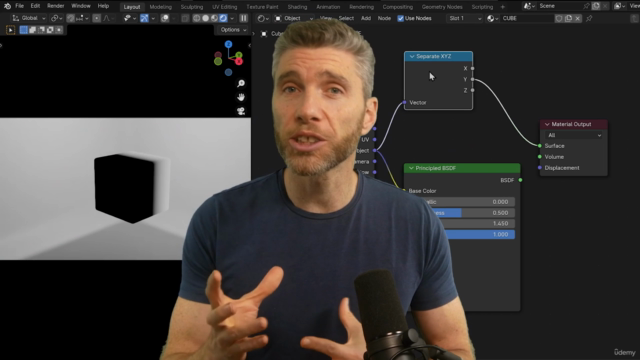Browse materials with sphere icon
Image resolution: width=640 pixels, height=360 pixels.
(x=493, y=18)
